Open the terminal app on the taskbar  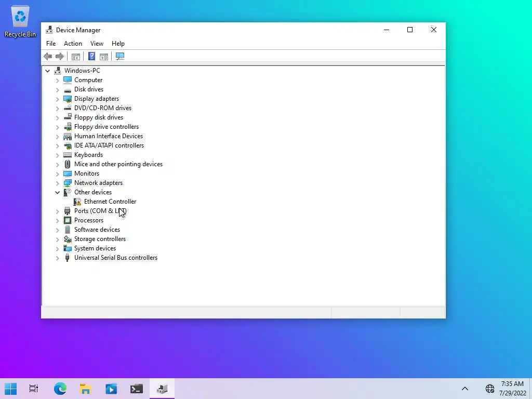[137, 389]
